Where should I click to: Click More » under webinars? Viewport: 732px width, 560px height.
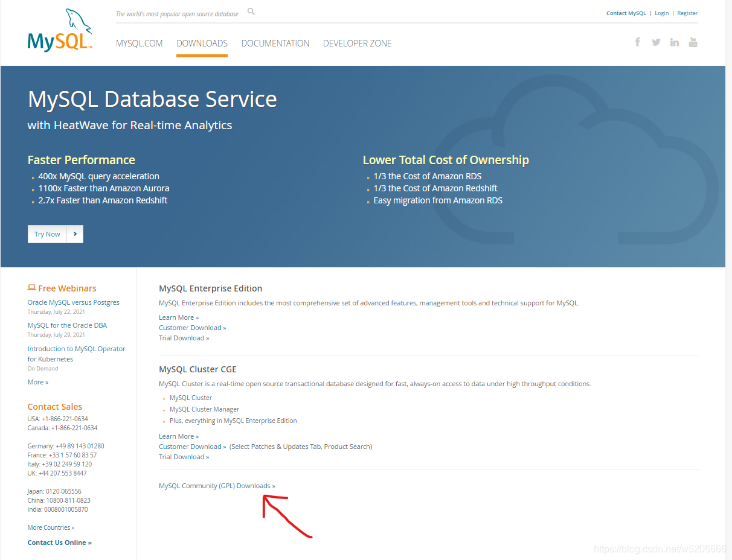38,382
